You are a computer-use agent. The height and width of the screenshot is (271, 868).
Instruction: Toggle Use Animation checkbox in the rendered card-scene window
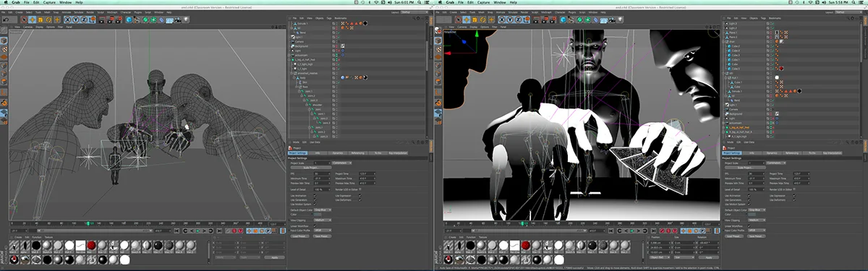point(749,196)
